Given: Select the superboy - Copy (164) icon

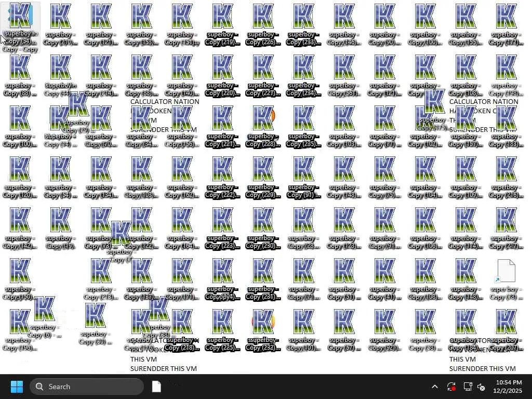Looking at the screenshot, I should 182,228.
